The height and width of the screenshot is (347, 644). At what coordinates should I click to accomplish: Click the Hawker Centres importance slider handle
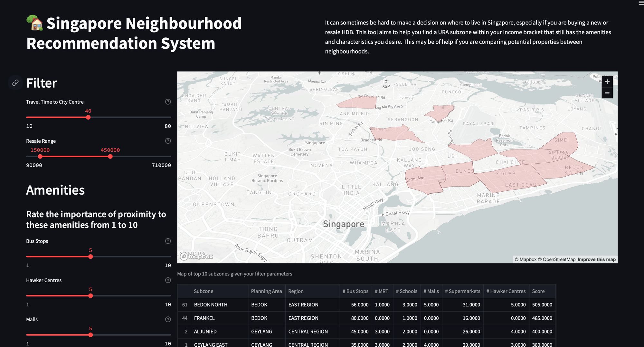90,296
